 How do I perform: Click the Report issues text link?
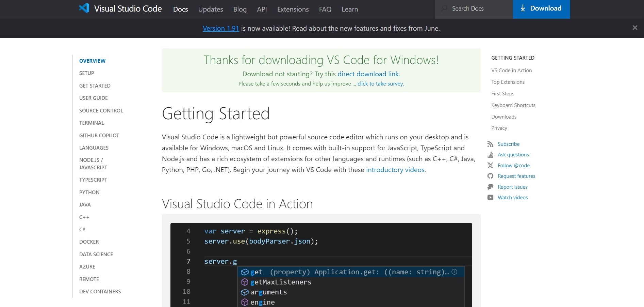point(513,187)
